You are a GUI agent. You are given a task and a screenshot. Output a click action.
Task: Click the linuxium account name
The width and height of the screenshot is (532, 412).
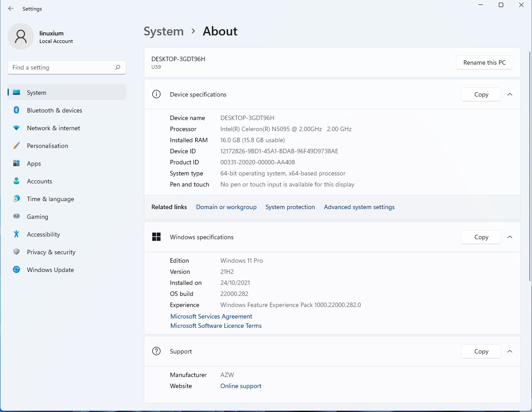coord(51,33)
